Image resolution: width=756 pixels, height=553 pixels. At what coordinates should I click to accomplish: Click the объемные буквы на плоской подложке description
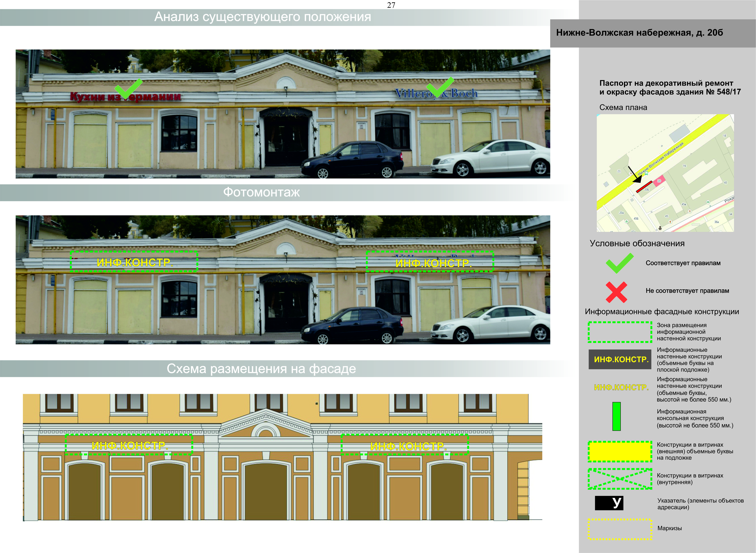tap(689, 360)
